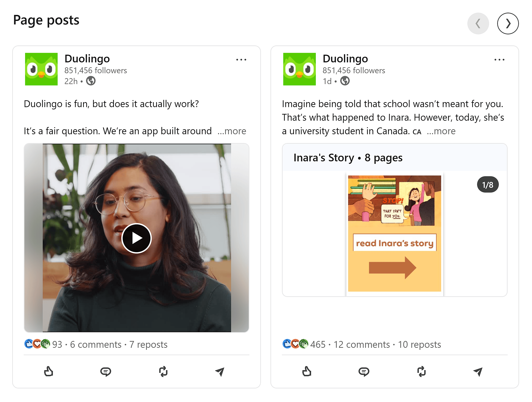Open the overflow menu on Inara's Story post
Viewport: 532px width, 402px height.
point(499,59)
